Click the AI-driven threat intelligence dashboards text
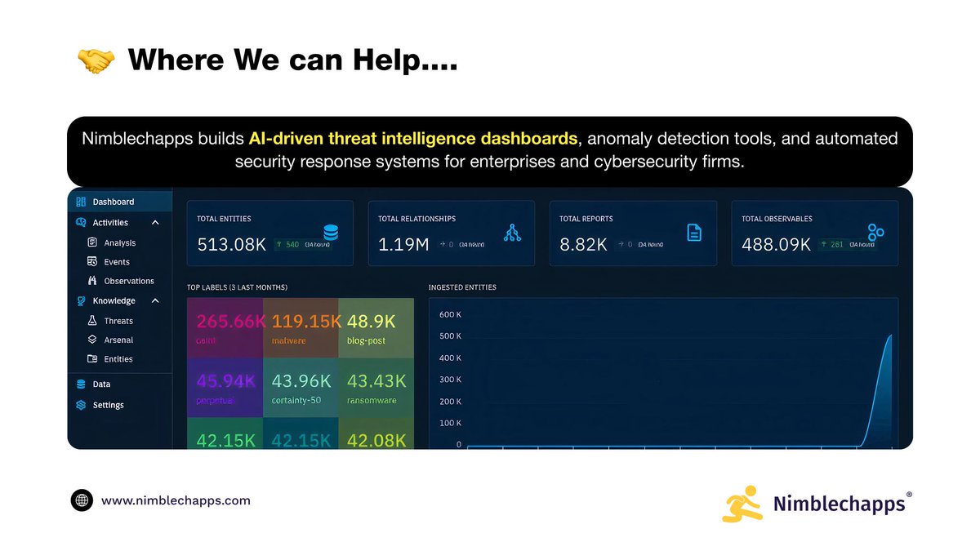Image resolution: width=980 pixels, height=560 pixels. [413, 139]
